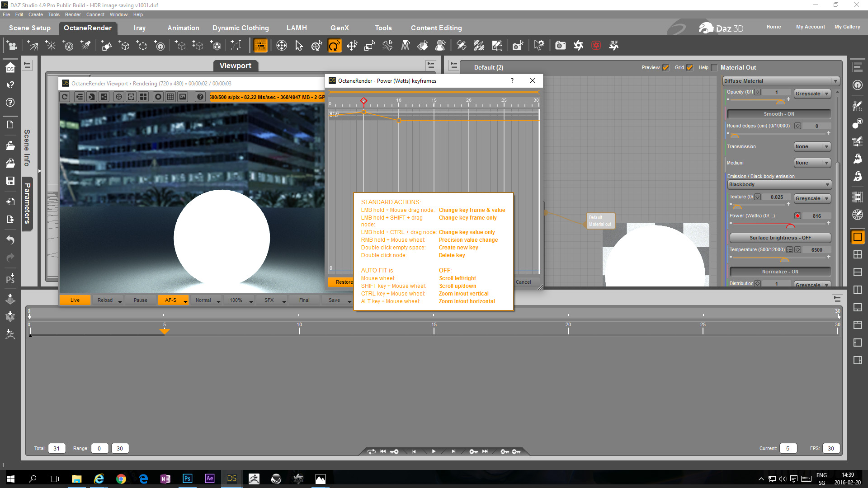Open the Transmission None dropdown
This screenshot has height=488, width=868.
pyautogui.click(x=812, y=147)
